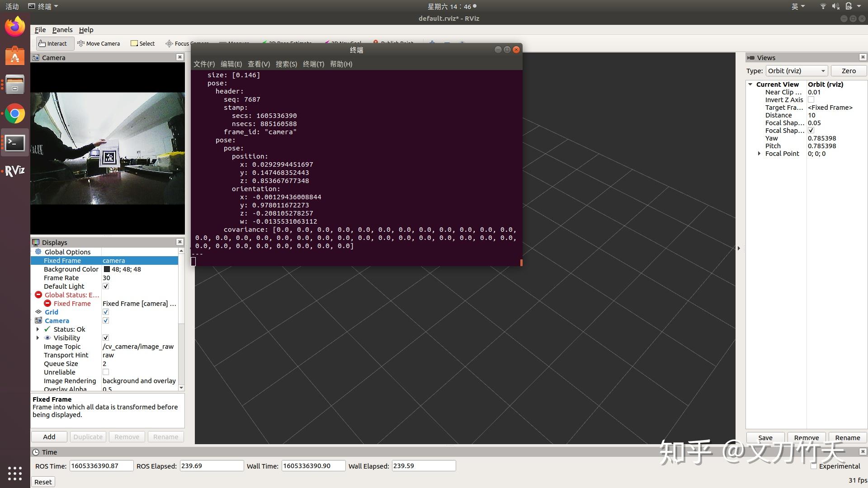Screen dimensions: 868x488
Task: Activate the Move Camera tool
Action: pyautogui.click(x=99, y=43)
